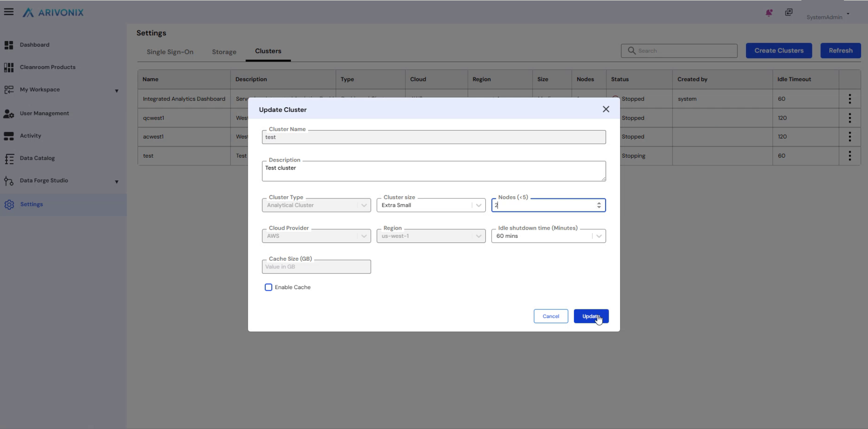Screen dimensions: 868x429
Task: Click the Update button
Action: click(x=591, y=316)
